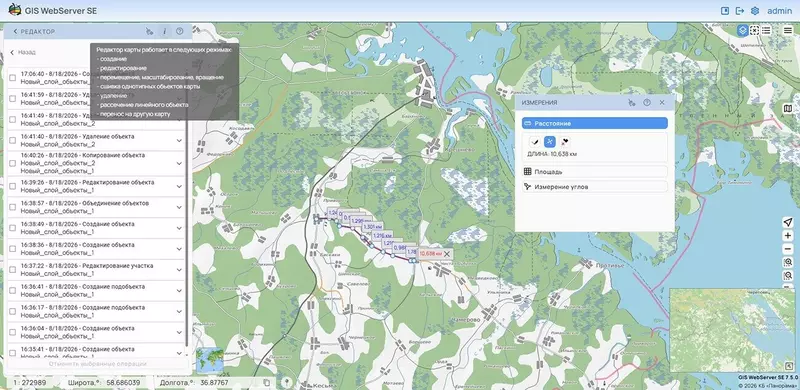The image size is (800, 390).
Task: Expand the 16:39:26 Редактирование объекта entry
Action: pos(179,186)
